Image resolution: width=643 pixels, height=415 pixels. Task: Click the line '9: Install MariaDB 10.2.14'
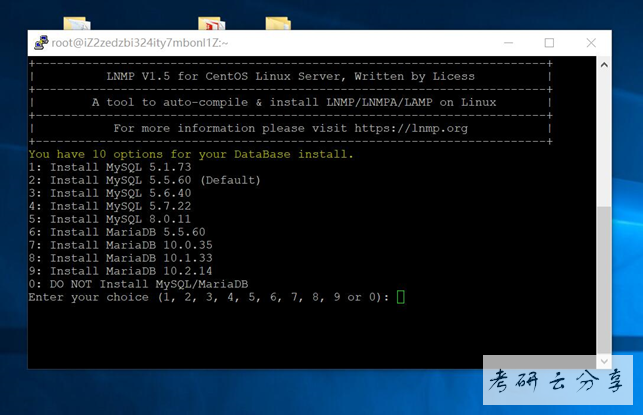click(121, 271)
